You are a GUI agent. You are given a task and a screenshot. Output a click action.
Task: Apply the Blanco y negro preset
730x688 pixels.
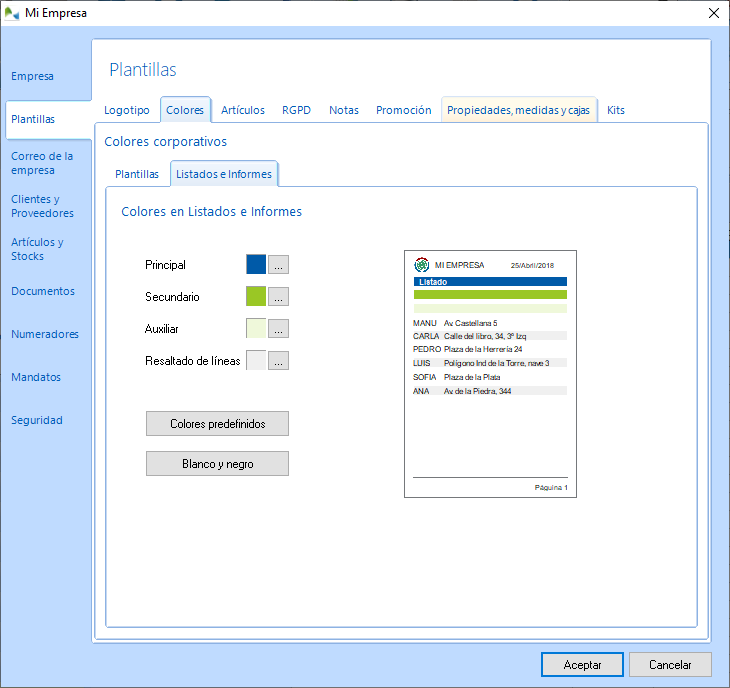click(x=217, y=464)
